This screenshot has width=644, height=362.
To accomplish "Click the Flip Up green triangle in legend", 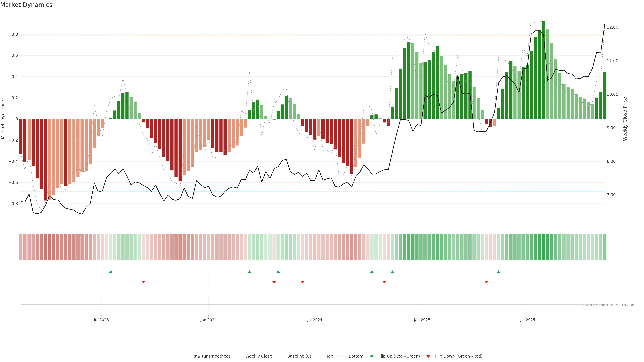I will tap(372, 356).
